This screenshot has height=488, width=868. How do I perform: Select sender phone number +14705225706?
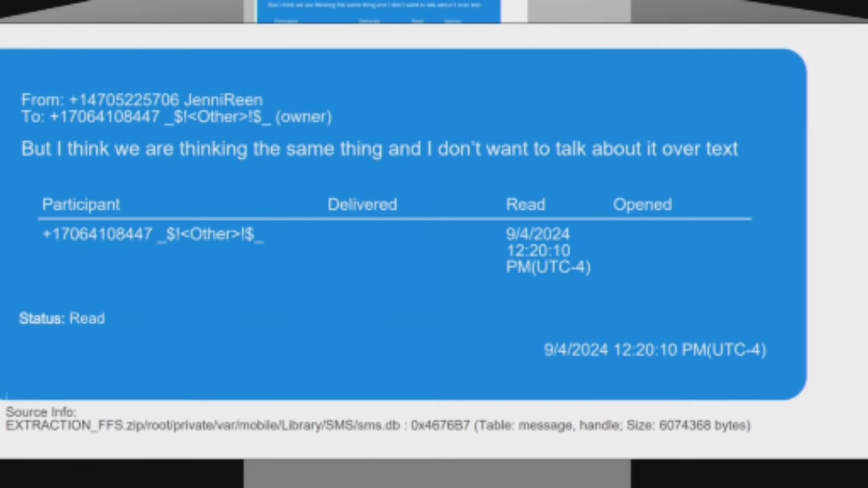[124, 100]
